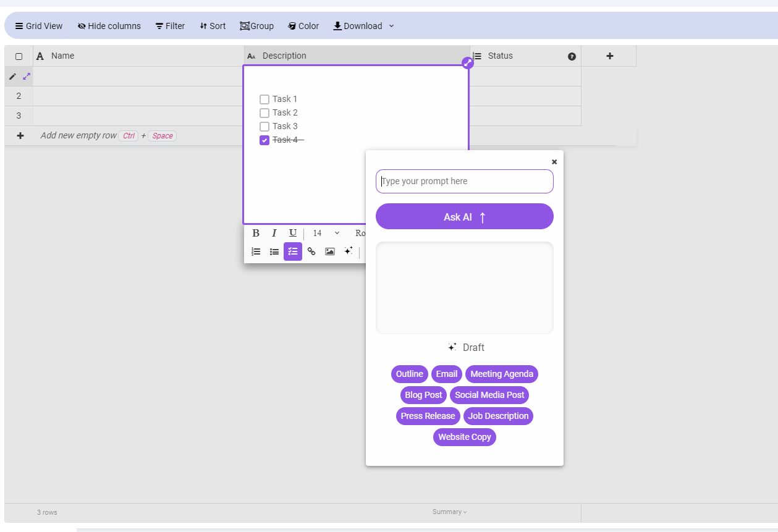Insert a numbered list
The width and height of the screenshot is (778, 532).
(256, 251)
